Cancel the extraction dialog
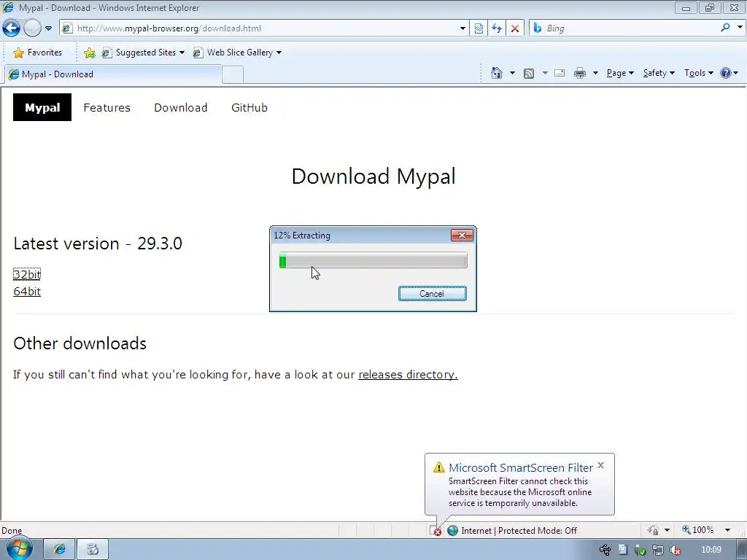The image size is (747, 560). (x=432, y=294)
